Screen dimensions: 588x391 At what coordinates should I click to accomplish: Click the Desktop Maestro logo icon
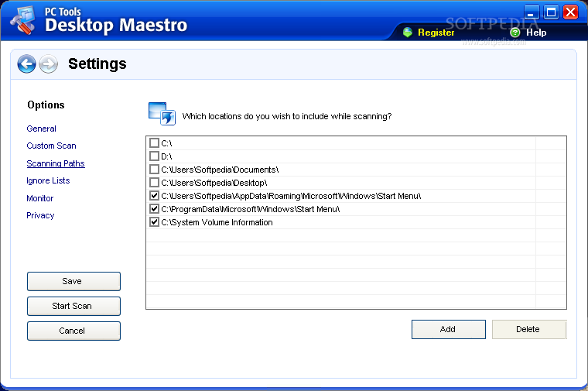tap(23, 21)
